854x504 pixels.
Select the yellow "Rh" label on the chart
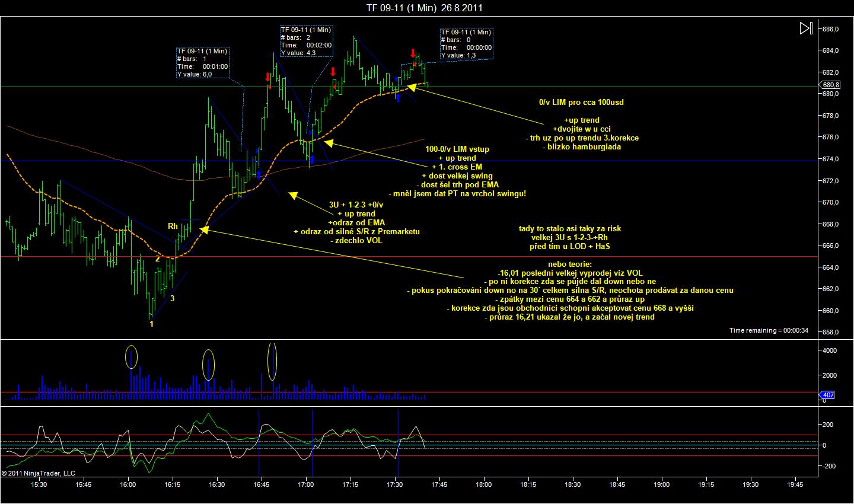173,226
